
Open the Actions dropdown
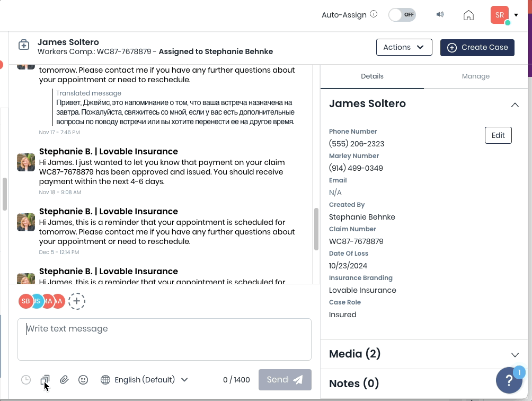[404, 47]
